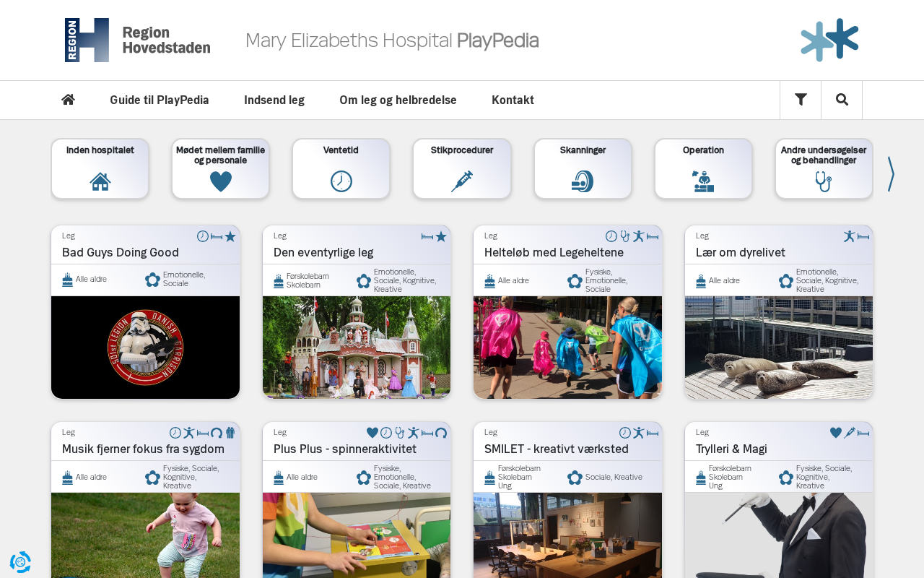Screen dimensions: 924x578
Task: Click the Region Hovedstaden logo
Action: pos(137,40)
